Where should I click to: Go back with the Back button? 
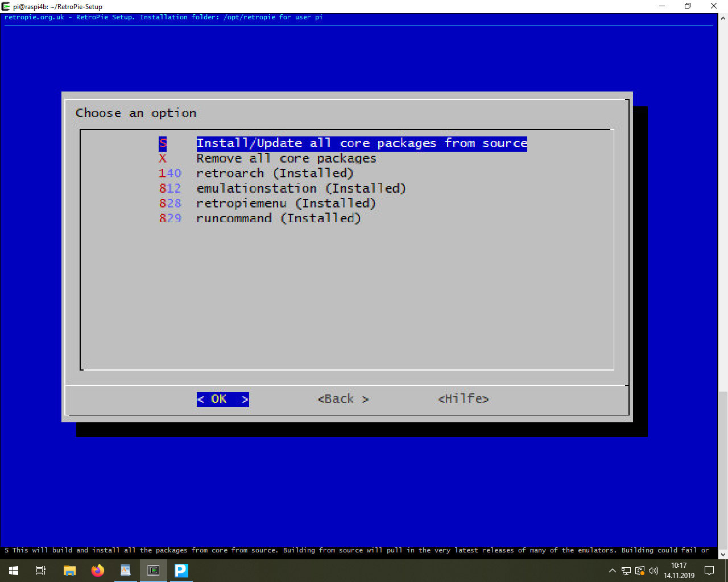pos(343,399)
